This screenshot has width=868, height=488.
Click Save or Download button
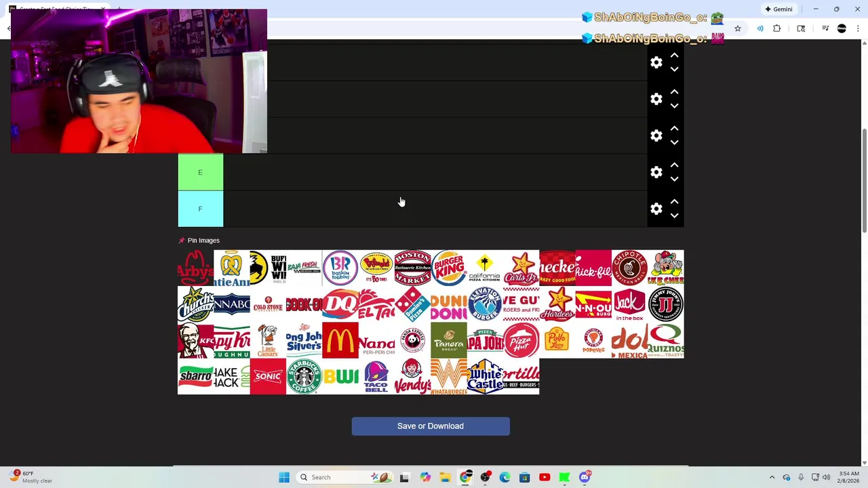click(431, 426)
